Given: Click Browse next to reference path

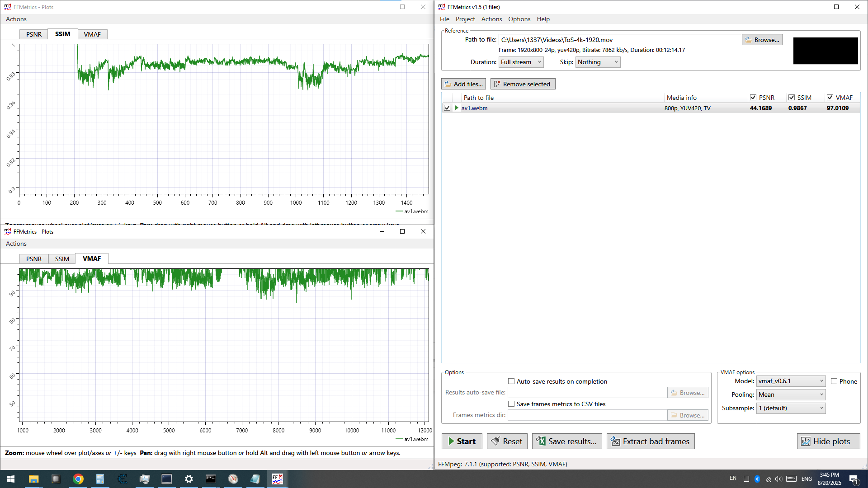Looking at the screenshot, I should click(x=762, y=40).
